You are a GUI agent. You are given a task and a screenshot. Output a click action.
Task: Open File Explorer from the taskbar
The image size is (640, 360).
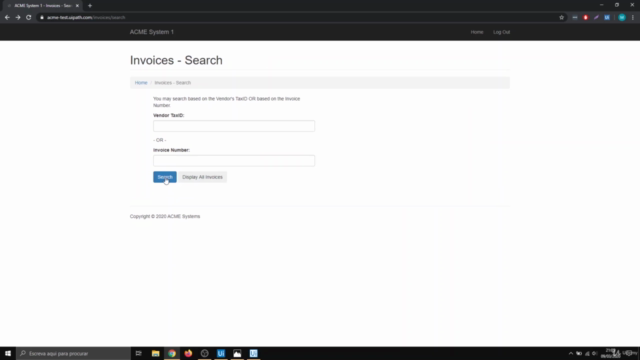click(x=156, y=353)
